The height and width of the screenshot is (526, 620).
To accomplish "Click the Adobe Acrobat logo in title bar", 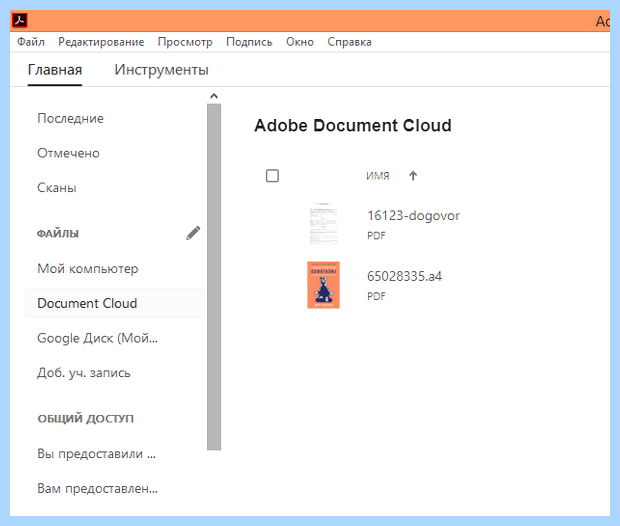I will 19,20.
